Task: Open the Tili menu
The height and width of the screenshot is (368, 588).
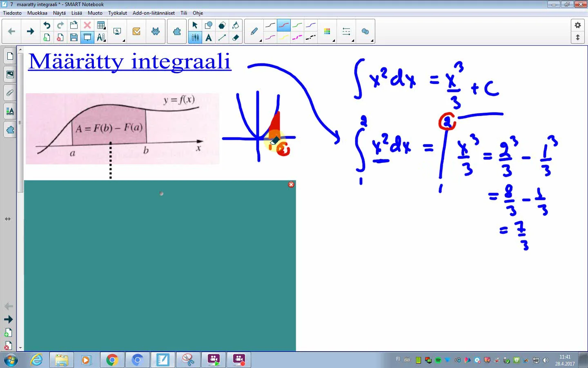Action: (x=184, y=13)
